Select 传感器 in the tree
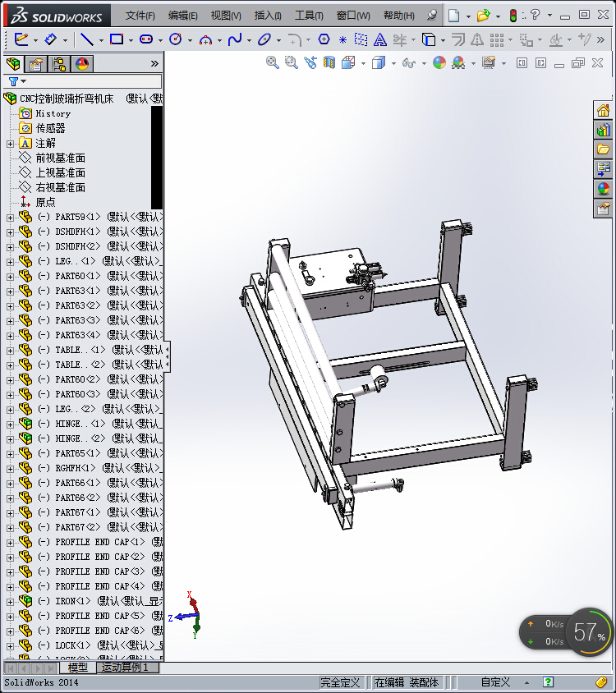This screenshot has width=616, height=693. tap(50, 129)
